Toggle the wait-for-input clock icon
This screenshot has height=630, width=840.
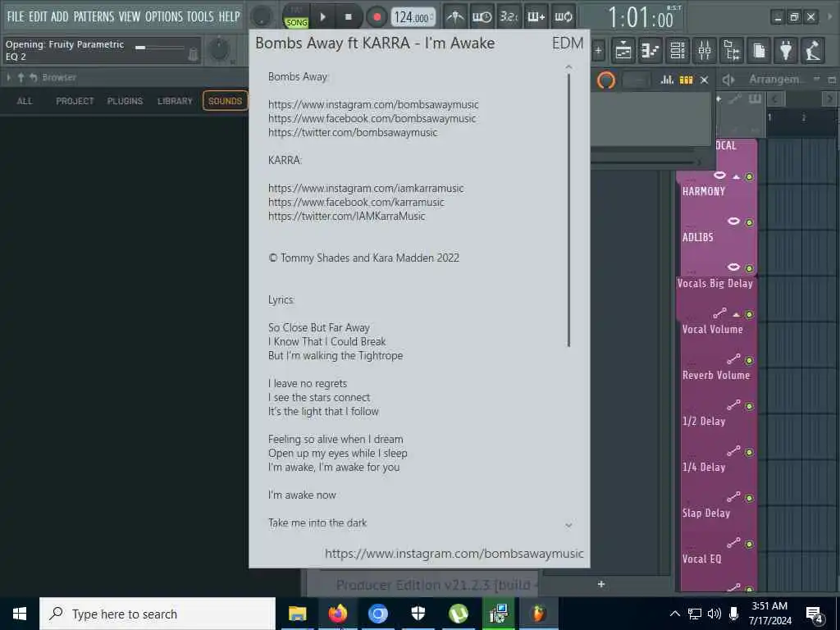(482, 17)
